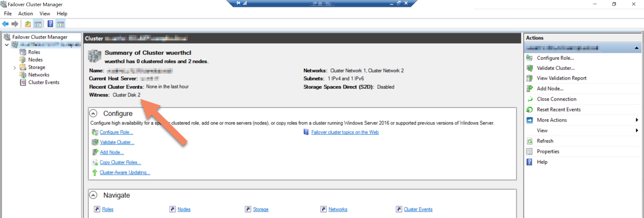
Task: Expand More Actions submenu
Action: coord(552,120)
